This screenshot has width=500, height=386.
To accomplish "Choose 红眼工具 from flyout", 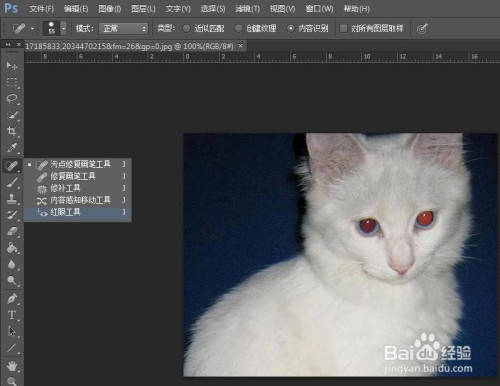I will (x=77, y=212).
